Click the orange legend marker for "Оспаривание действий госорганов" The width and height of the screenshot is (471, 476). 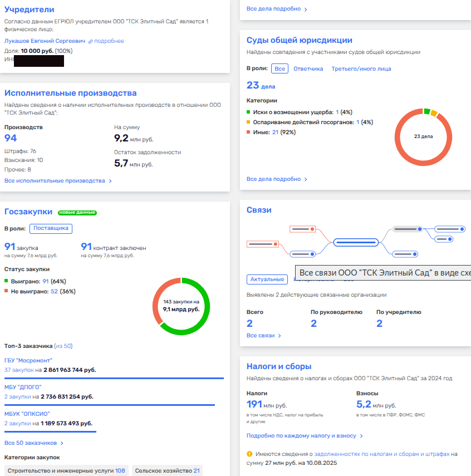(x=248, y=122)
